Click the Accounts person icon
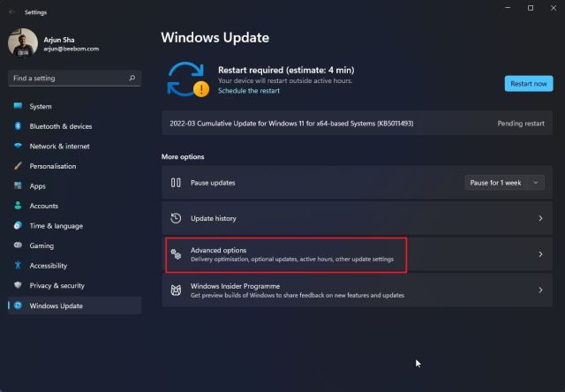This screenshot has height=392, width=565. (x=18, y=206)
